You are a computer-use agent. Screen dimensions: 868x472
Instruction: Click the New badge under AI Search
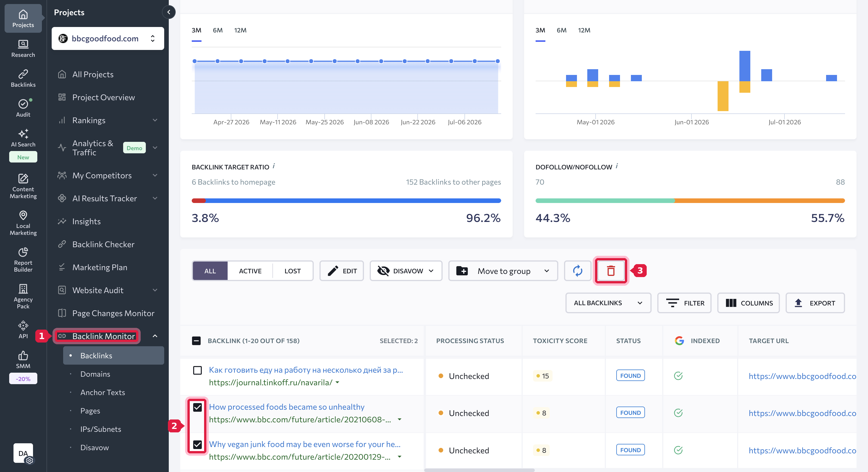tap(23, 157)
